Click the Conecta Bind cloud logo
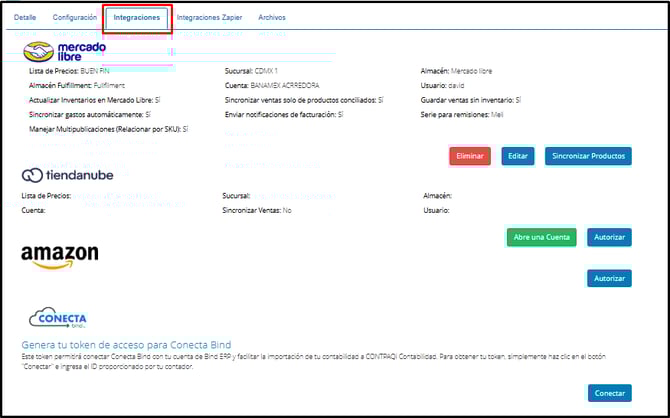The height and width of the screenshot is (418, 670). tap(58, 318)
